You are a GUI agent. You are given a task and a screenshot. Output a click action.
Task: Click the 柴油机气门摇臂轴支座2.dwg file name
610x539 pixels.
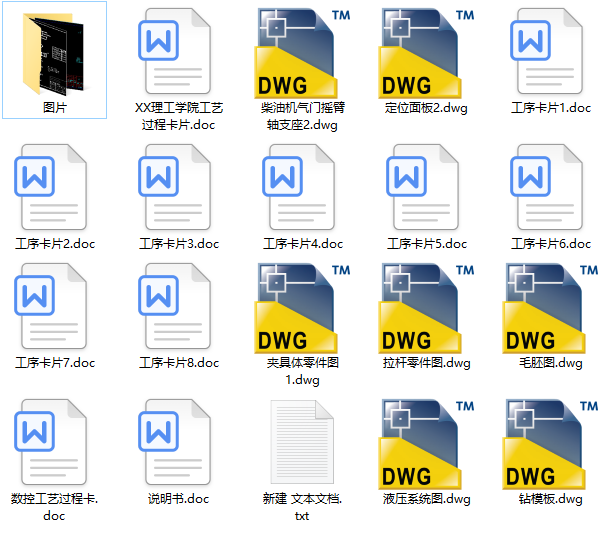click(303, 116)
